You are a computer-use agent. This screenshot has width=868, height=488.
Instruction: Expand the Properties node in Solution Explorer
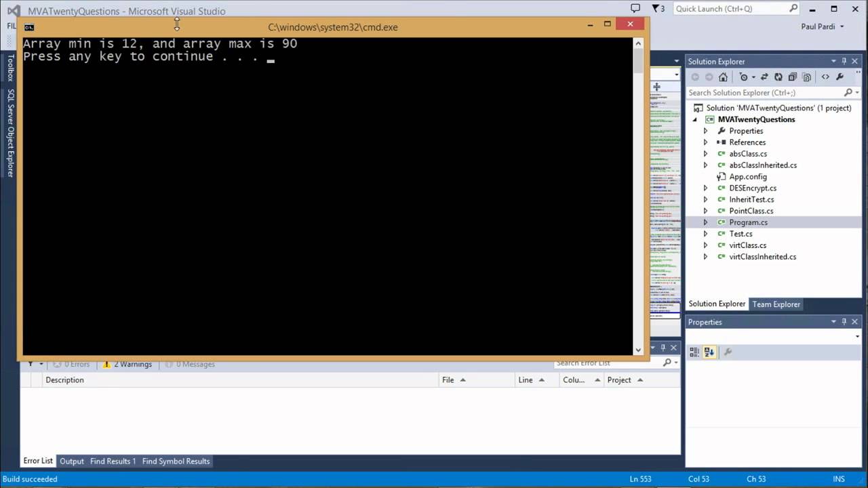[x=705, y=131]
